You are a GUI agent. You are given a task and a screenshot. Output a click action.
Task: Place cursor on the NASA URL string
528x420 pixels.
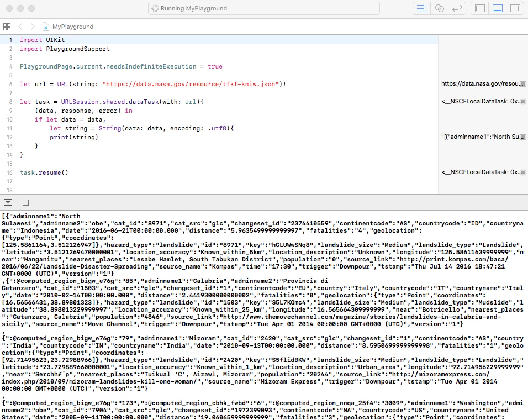click(x=191, y=84)
